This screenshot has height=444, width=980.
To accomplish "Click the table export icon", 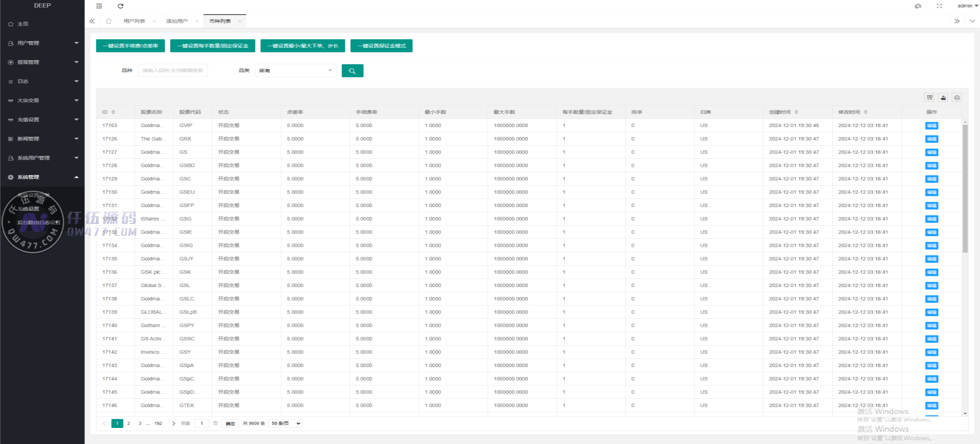I will pyautogui.click(x=943, y=98).
